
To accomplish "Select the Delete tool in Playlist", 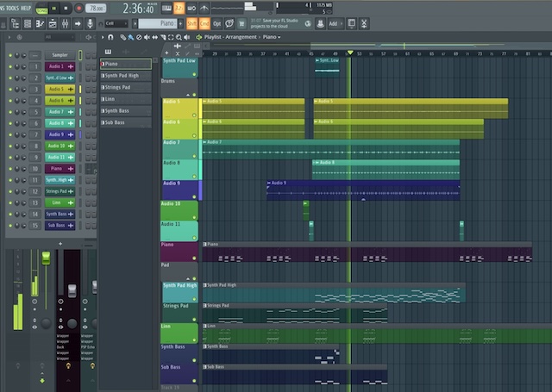I will point(139,37).
